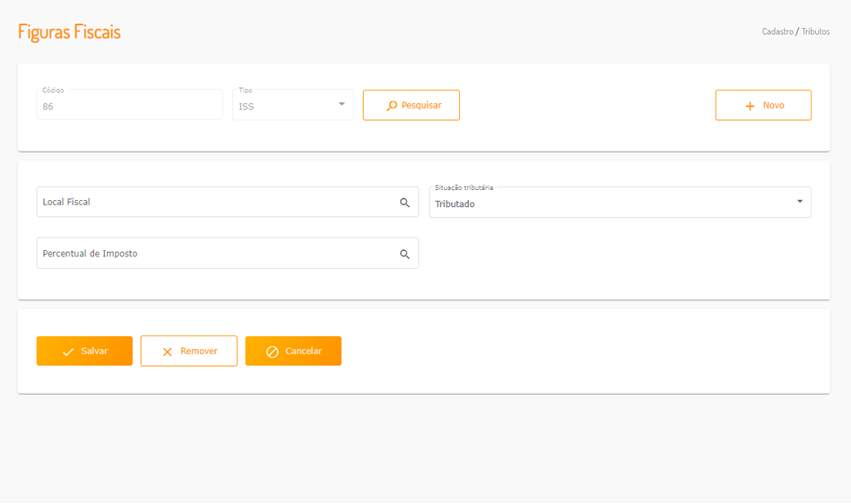Save the record with Salvar
This screenshot has width=851, height=504.
(x=84, y=351)
